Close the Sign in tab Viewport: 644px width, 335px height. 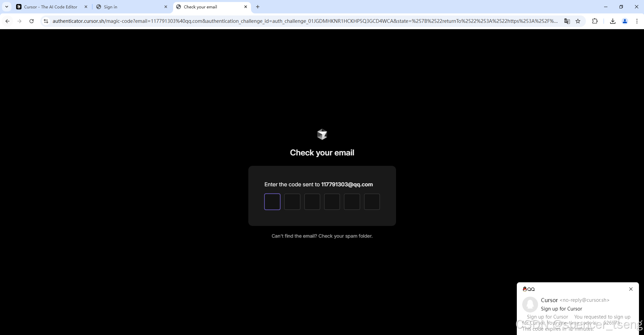click(166, 7)
